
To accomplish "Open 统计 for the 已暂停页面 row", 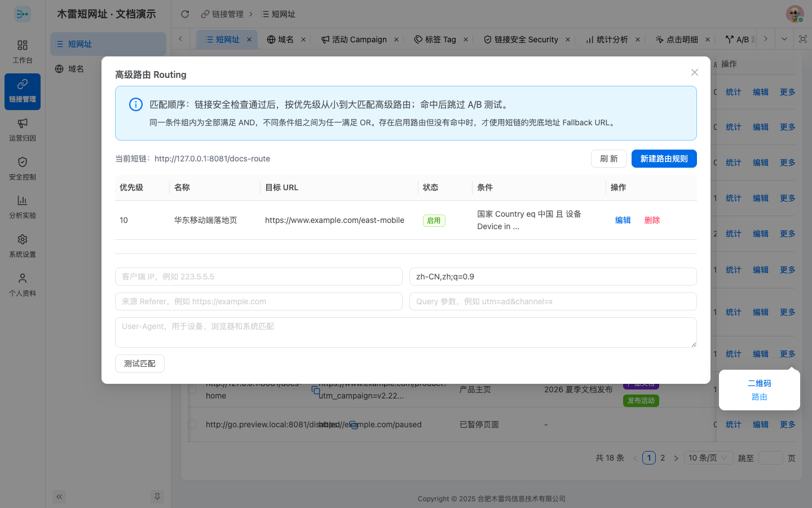I will point(734,424).
